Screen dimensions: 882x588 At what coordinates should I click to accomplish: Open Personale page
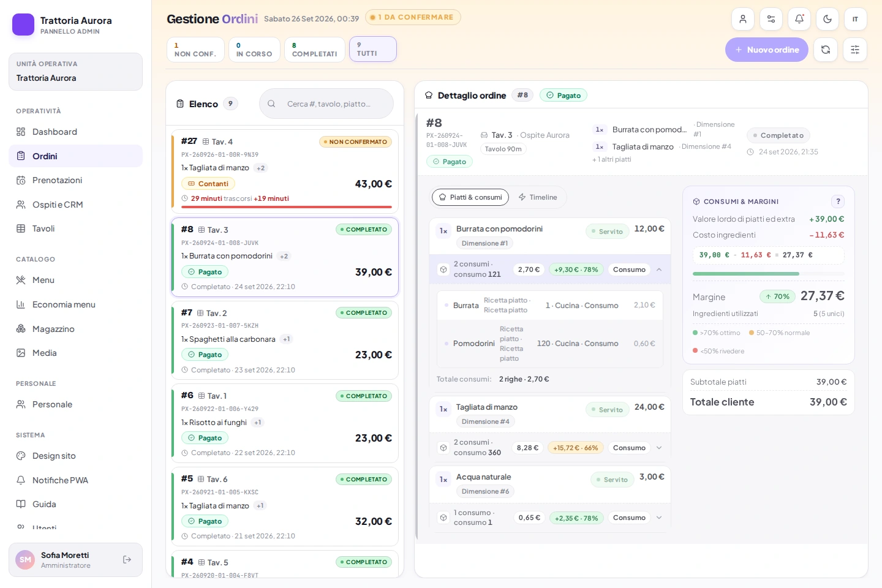click(75, 404)
